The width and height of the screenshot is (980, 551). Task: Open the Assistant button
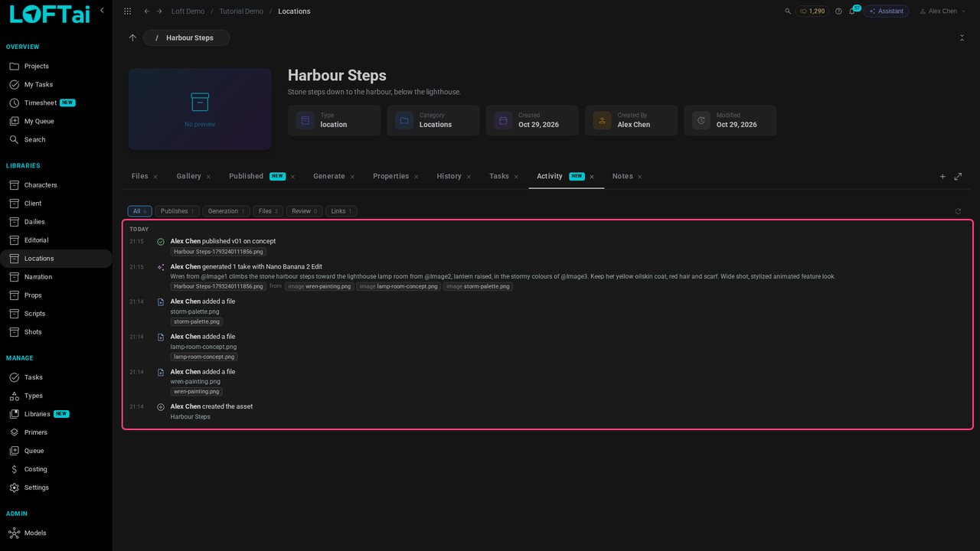(886, 11)
